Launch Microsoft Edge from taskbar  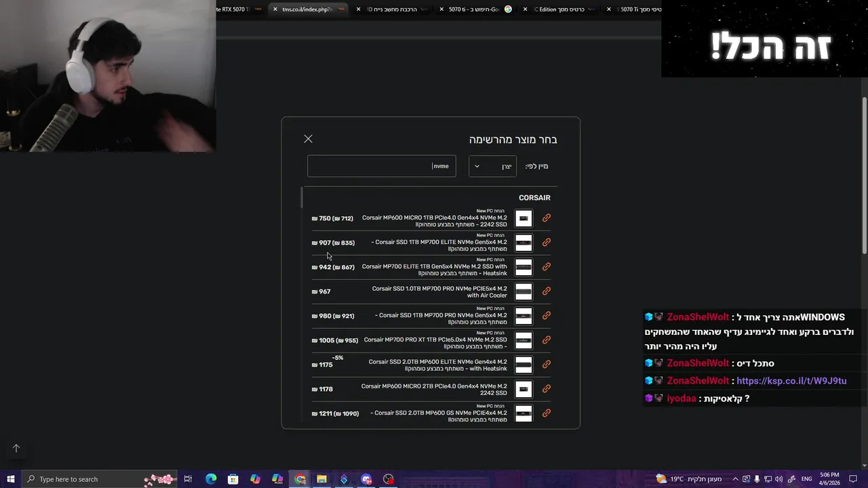click(211, 479)
